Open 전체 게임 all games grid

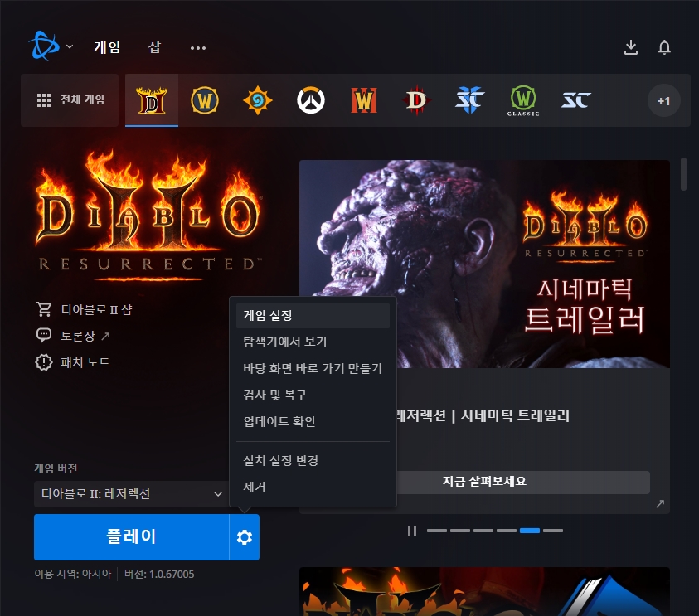coord(70,99)
